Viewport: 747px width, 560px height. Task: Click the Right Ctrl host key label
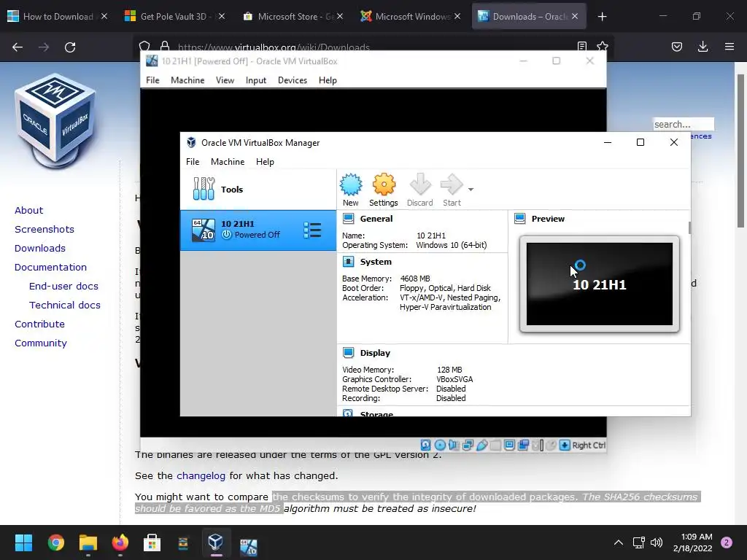(x=589, y=446)
